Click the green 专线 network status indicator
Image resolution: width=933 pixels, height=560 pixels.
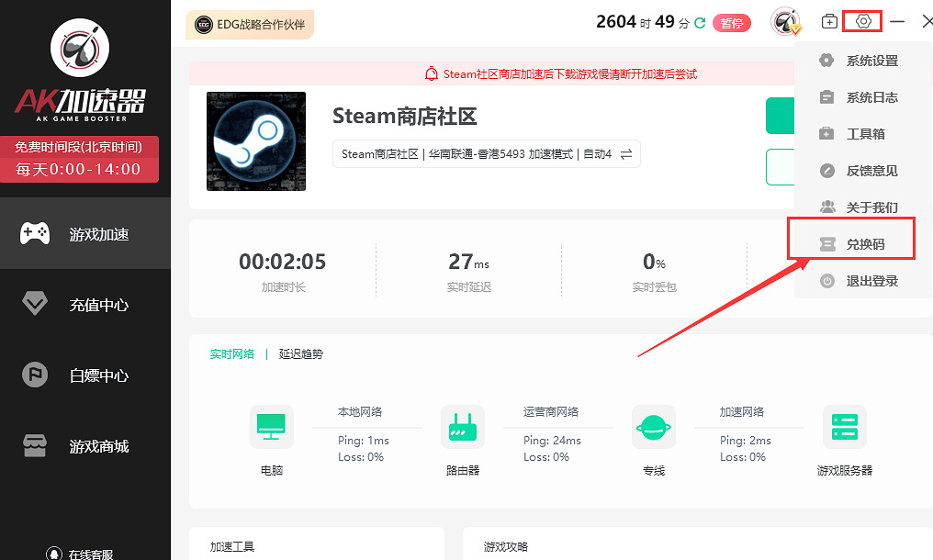click(653, 426)
